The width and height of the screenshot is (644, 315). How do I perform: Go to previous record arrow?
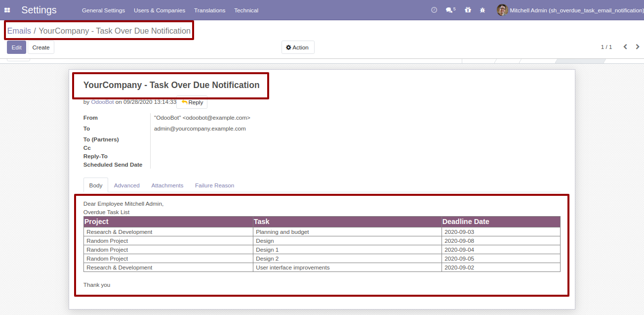(625, 47)
